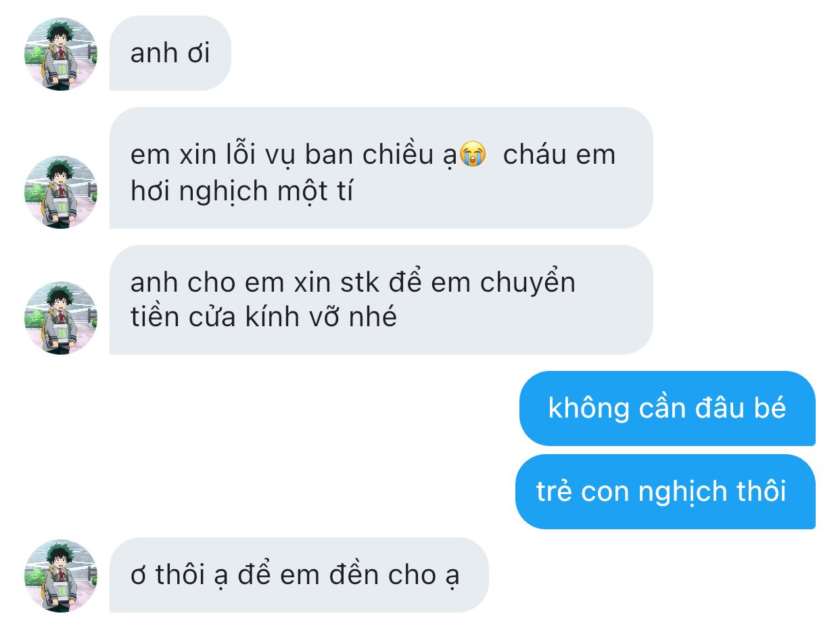Select the words "cháu em" after the emoji
This screenshot has height=622, width=840.
559,155
